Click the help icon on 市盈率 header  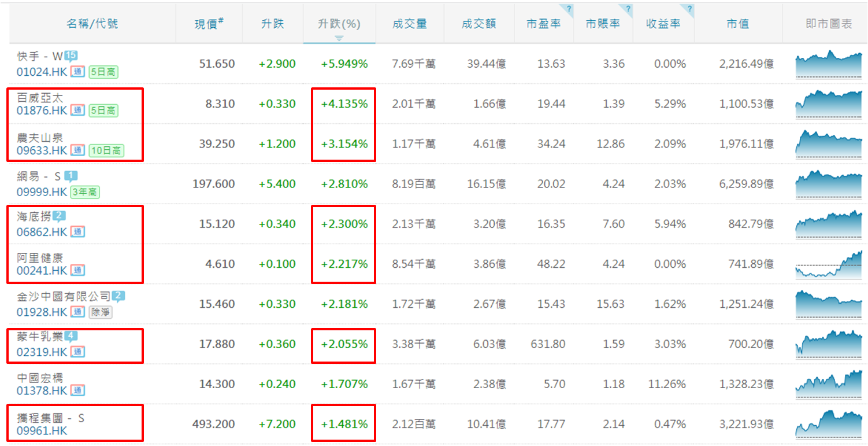[x=569, y=9]
